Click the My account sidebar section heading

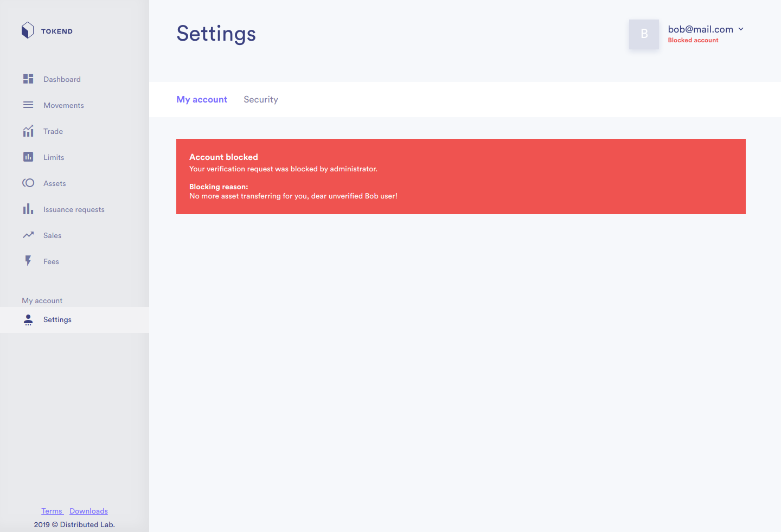pyautogui.click(x=42, y=300)
